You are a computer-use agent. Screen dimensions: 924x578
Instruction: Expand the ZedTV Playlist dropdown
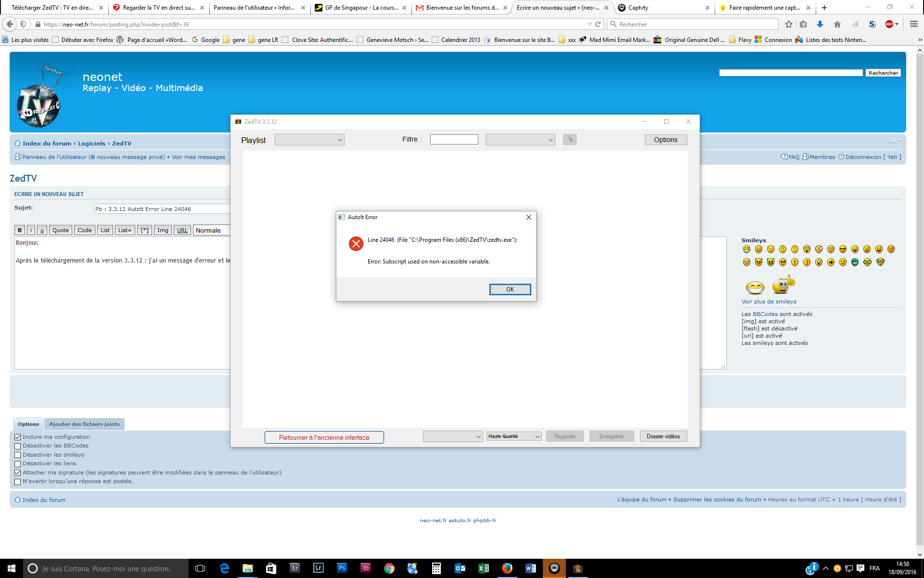tap(309, 140)
